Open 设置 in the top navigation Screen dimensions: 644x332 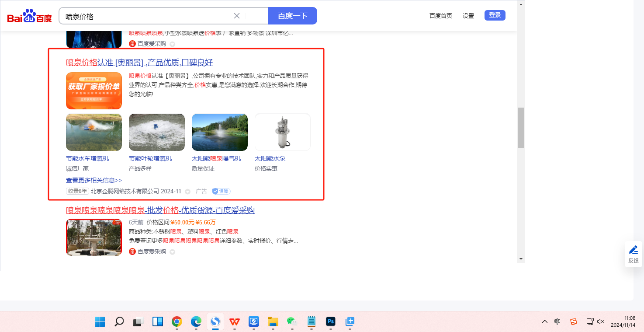[x=468, y=16]
